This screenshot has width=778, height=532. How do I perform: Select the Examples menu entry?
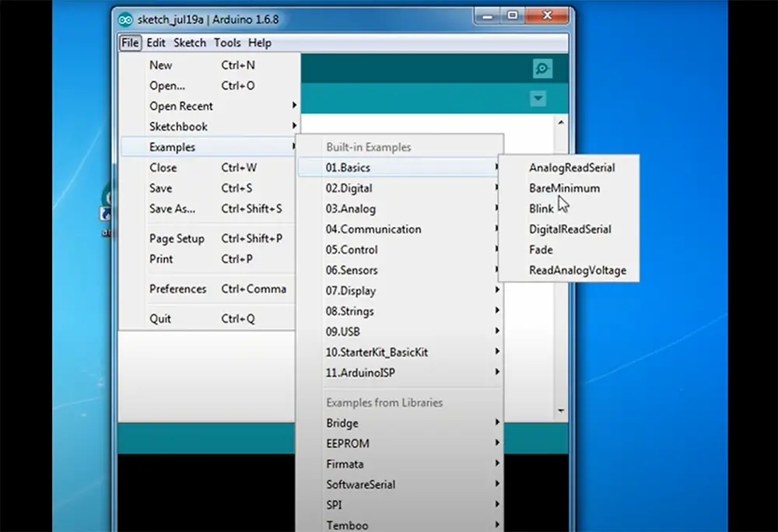tap(209, 147)
